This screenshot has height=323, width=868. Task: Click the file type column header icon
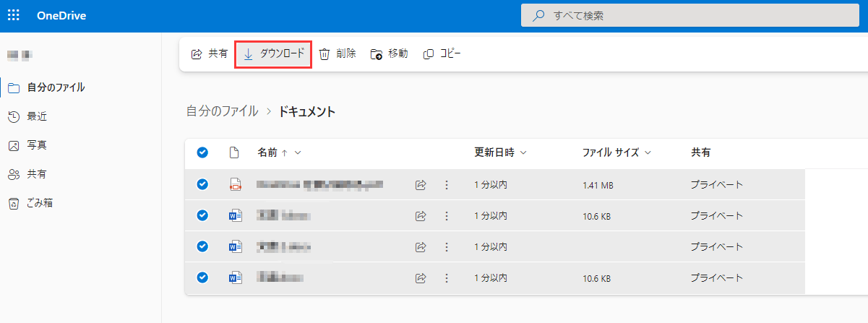pyautogui.click(x=233, y=152)
